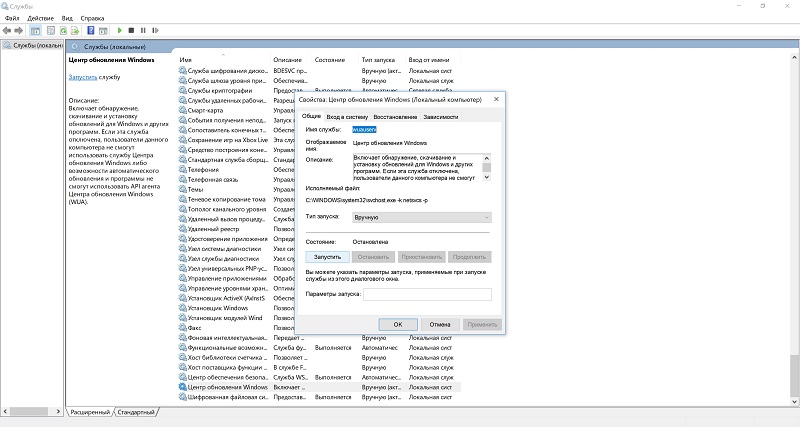Image resolution: width=800 pixels, height=427 pixels.
Task: Open the Вид menu
Action: pyautogui.click(x=67, y=18)
